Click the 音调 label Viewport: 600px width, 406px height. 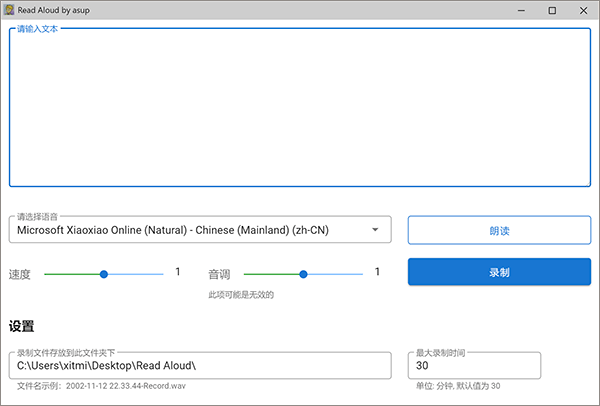tap(219, 274)
